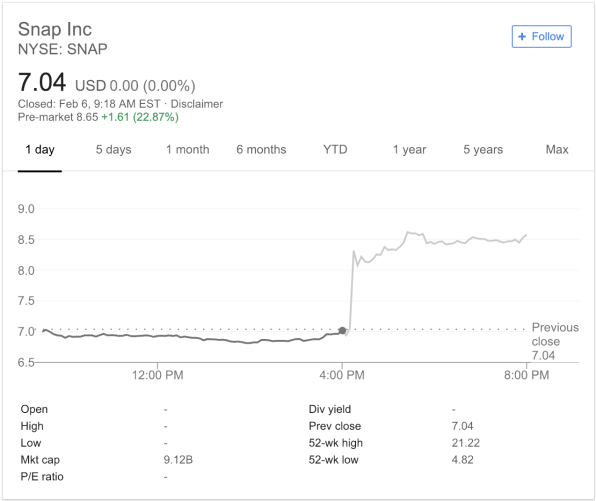Viewport: 596px width, 501px height.
Task: Click the pre-market change +1.61 (22.87%)
Action: click(140, 117)
